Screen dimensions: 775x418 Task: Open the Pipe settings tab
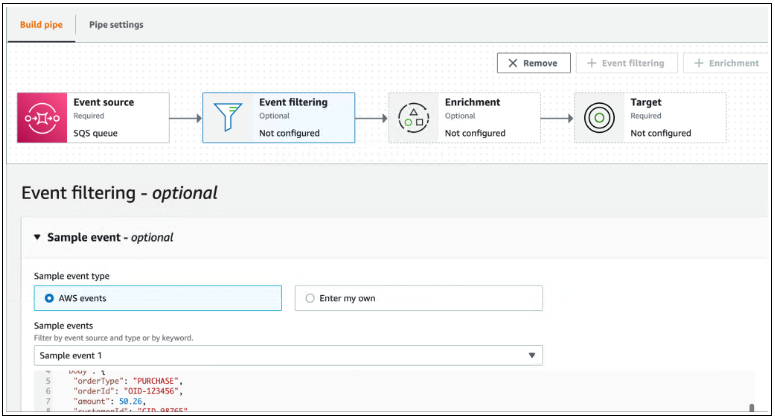tap(116, 24)
